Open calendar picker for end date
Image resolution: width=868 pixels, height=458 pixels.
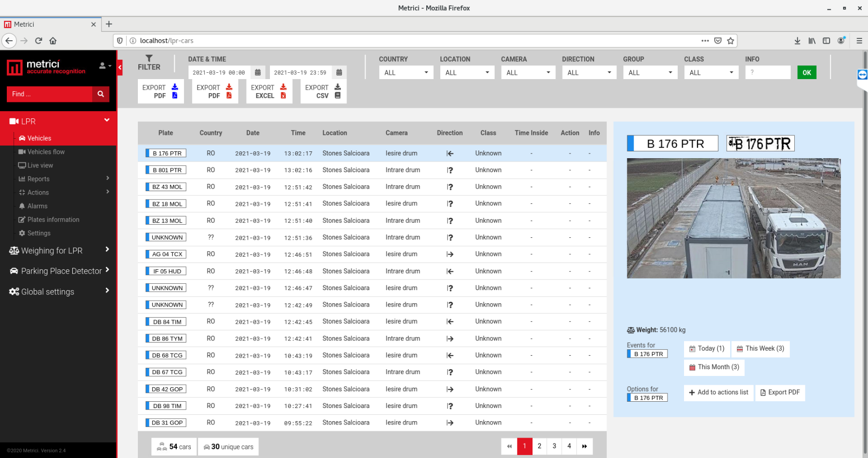(x=339, y=72)
